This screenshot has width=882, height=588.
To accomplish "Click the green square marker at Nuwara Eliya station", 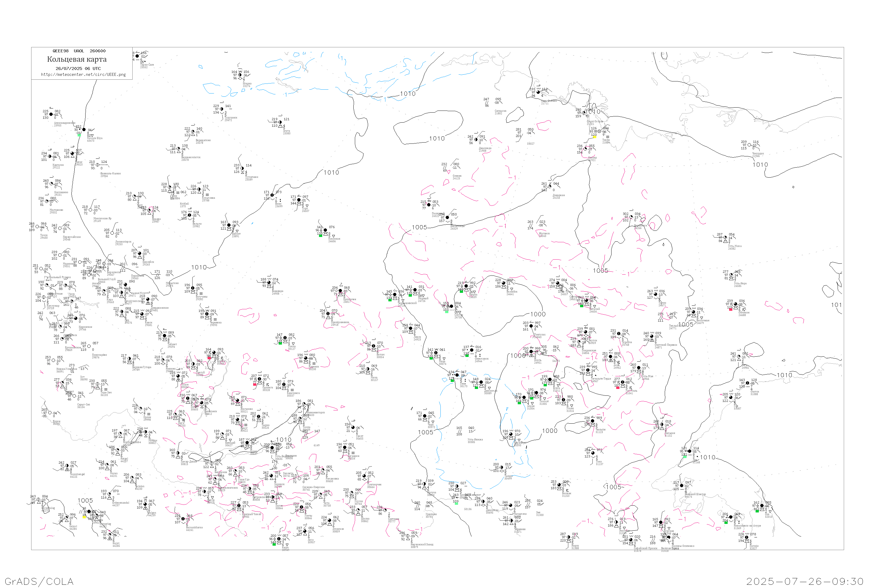I will click(x=79, y=135).
